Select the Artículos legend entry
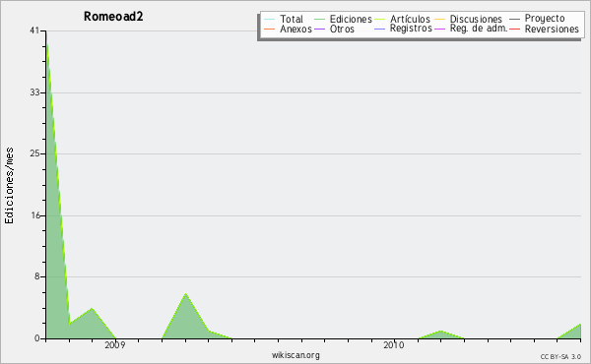Viewport: 591px width, 364px height. [x=410, y=19]
